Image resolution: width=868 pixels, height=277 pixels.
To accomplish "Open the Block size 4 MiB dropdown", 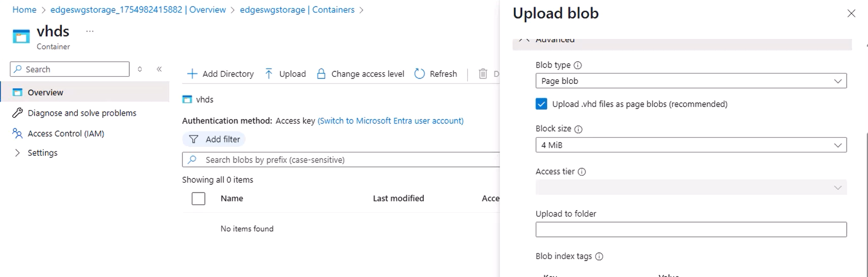I will tap(691, 145).
